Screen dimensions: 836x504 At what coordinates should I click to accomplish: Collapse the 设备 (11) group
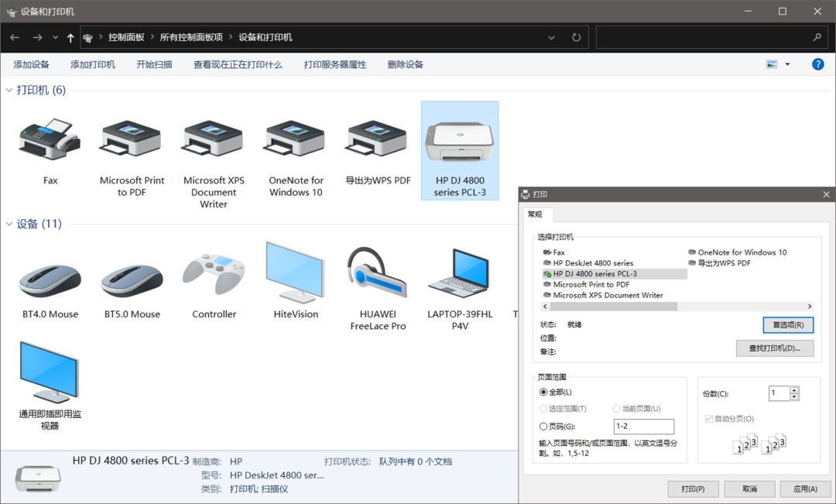tap(9, 224)
